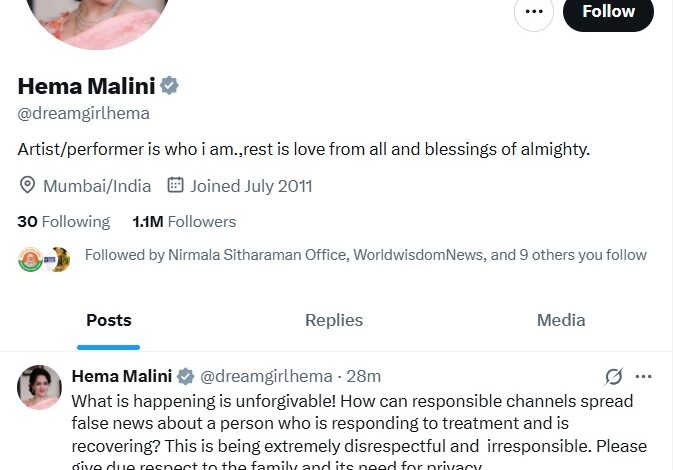This screenshot has height=470, width=673.
Task: Click the location pin icon for Mumbai/India
Action: pyautogui.click(x=28, y=185)
